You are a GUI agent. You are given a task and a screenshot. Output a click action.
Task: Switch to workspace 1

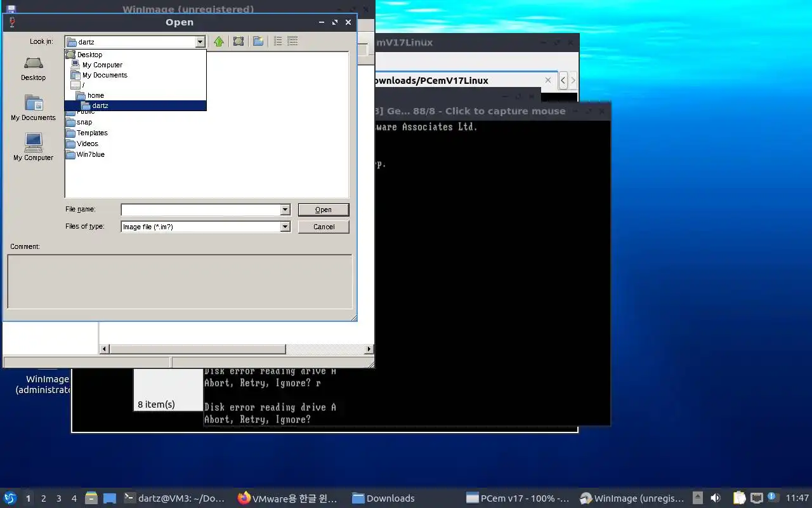(28, 498)
